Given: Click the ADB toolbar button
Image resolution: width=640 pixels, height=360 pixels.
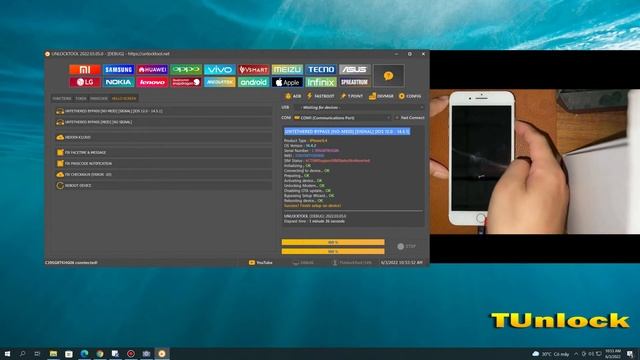Looking at the screenshot, I should click(293, 96).
